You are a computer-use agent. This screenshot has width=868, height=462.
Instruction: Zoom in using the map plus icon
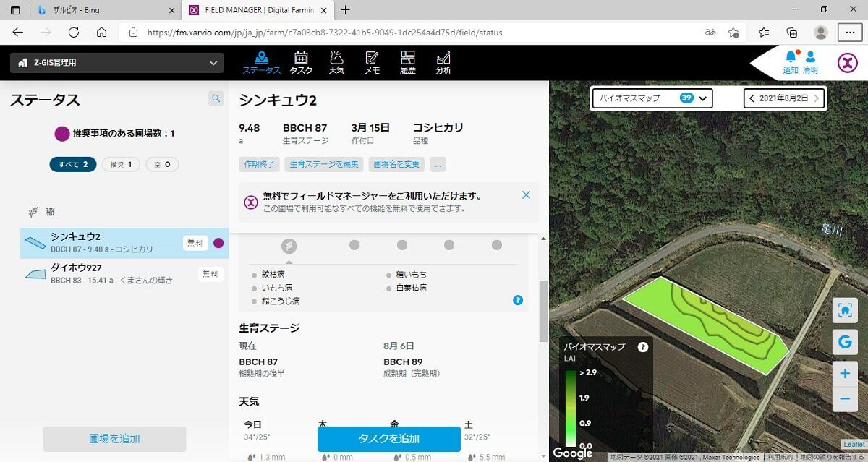click(x=845, y=373)
